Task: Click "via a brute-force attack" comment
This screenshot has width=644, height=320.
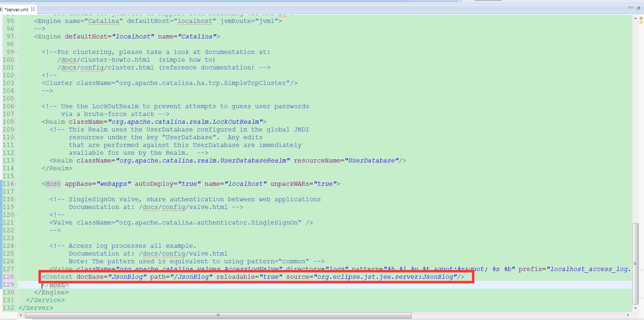Action: [x=108, y=114]
